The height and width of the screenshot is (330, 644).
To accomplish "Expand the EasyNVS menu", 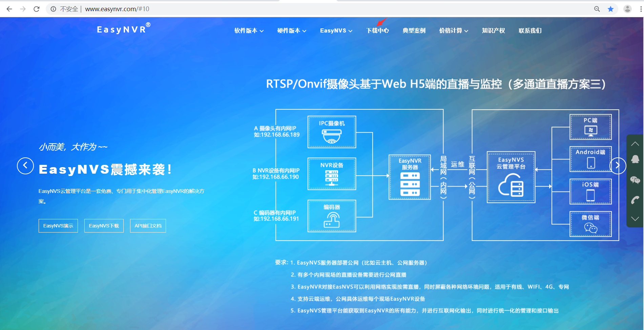I will (336, 30).
